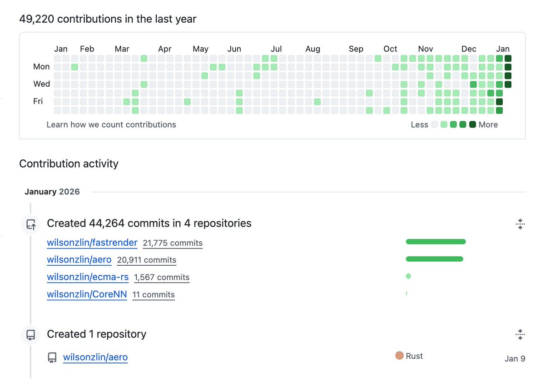View the 20,911 commits link
This screenshot has height=392, width=545.
tap(147, 260)
